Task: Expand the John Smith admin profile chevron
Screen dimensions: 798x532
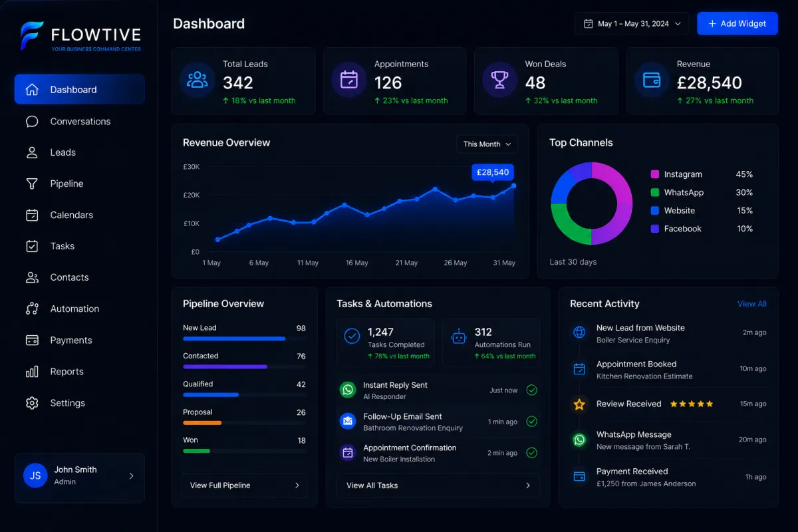Action: click(131, 475)
